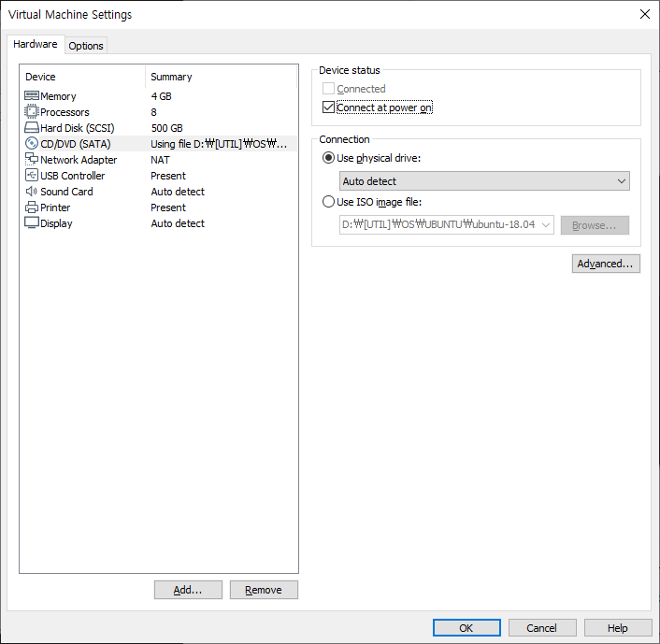Open Advanced CD/DVD settings
660x644 pixels.
tap(606, 264)
